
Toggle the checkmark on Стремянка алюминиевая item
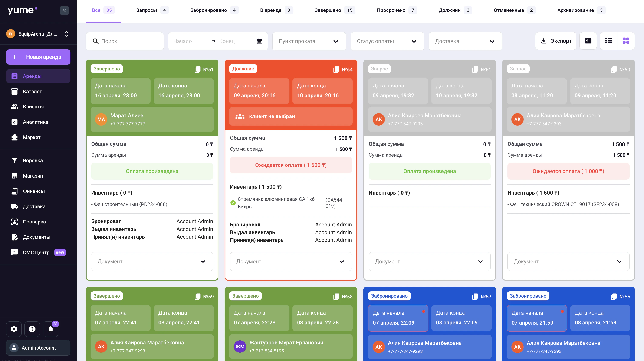click(x=233, y=203)
